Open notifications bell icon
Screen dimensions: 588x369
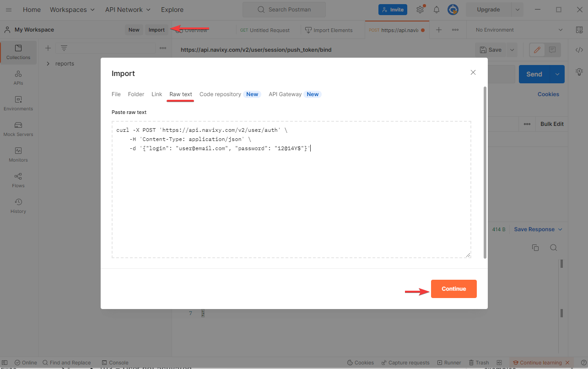[x=437, y=10]
